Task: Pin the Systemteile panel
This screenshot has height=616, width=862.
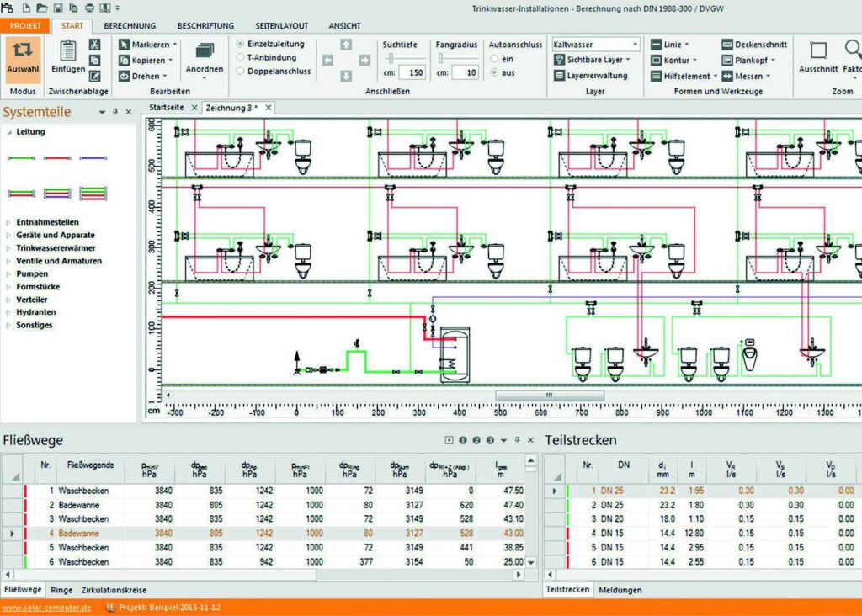Action: coord(115,112)
